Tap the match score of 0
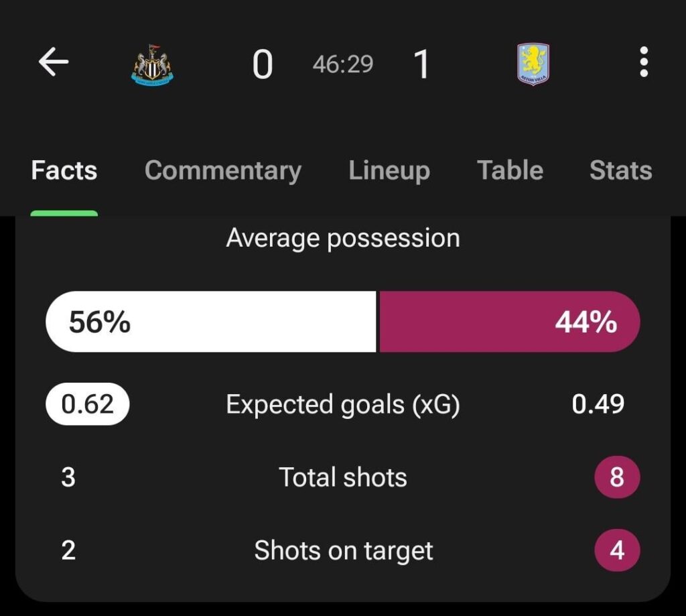Screen dimensions: 686x616 click(264, 64)
